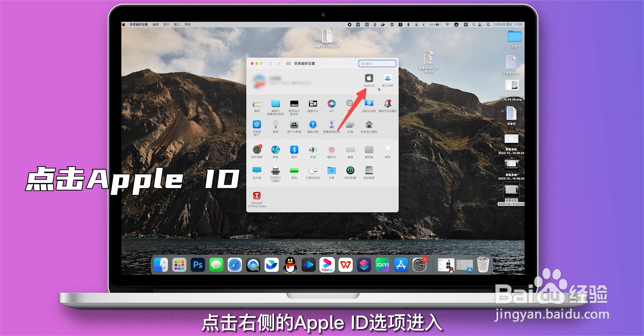This screenshot has height=336, width=644.
Task: Click the back navigation arrow
Action: [x=270, y=63]
